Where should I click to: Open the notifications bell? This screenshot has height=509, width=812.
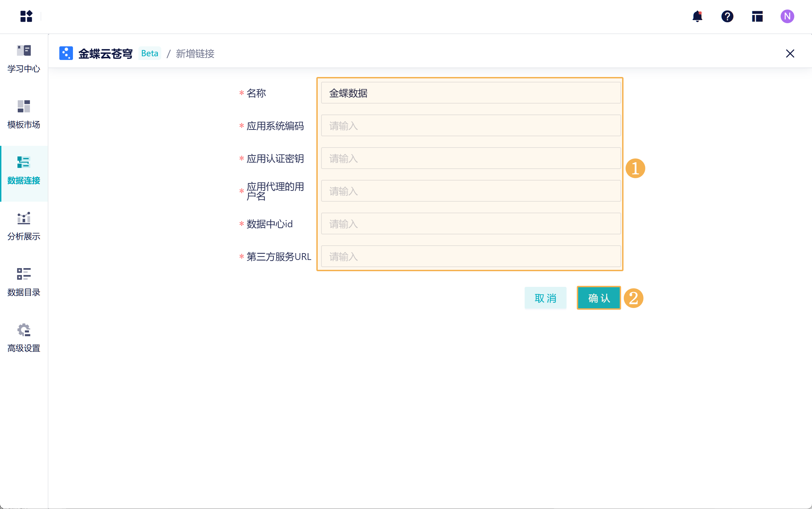point(697,16)
